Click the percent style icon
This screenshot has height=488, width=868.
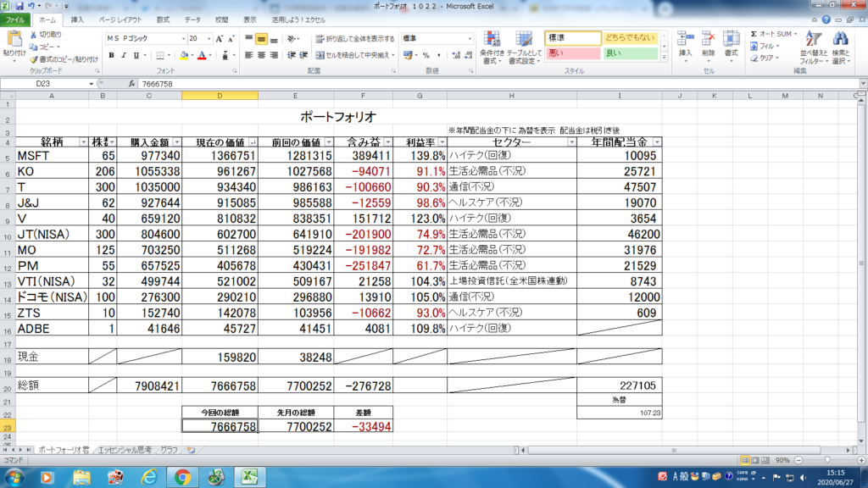click(426, 55)
